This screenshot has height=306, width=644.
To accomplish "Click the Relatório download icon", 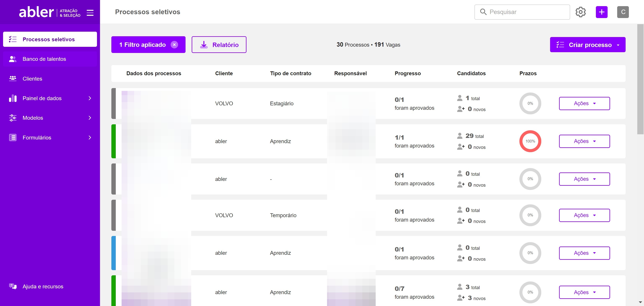I will 204,45.
